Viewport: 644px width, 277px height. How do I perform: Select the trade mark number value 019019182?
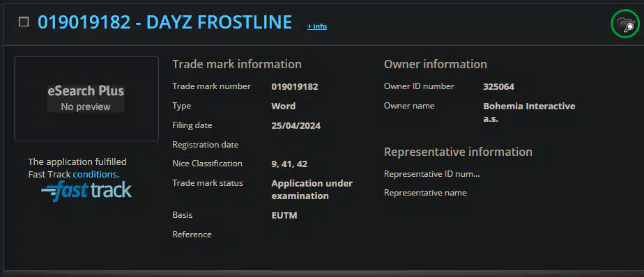coord(295,86)
